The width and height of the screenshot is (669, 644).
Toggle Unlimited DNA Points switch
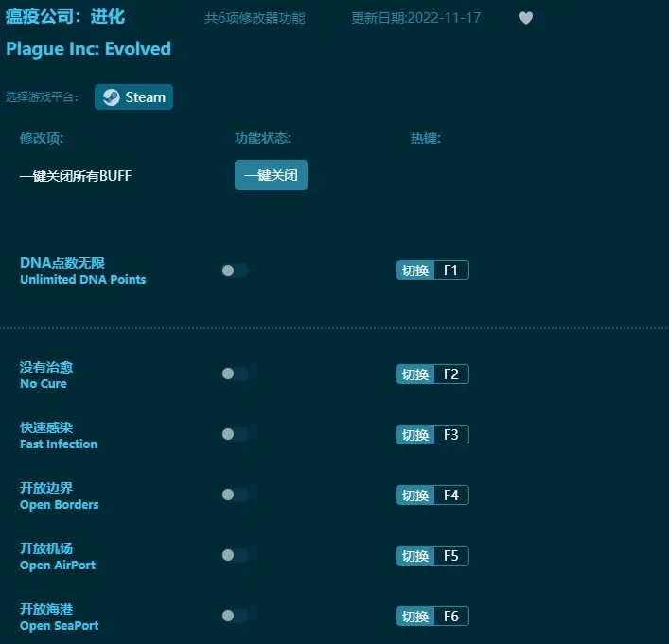235,270
